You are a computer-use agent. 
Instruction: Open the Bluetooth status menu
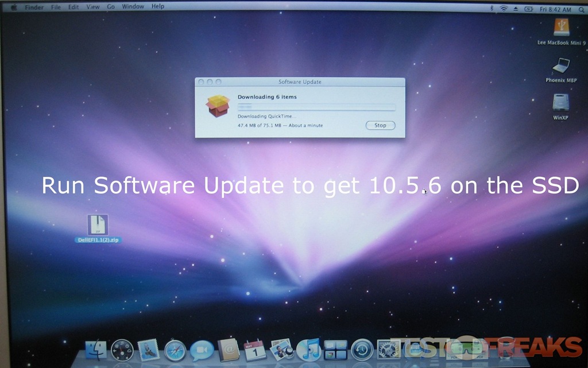pyautogui.click(x=492, y=9)
